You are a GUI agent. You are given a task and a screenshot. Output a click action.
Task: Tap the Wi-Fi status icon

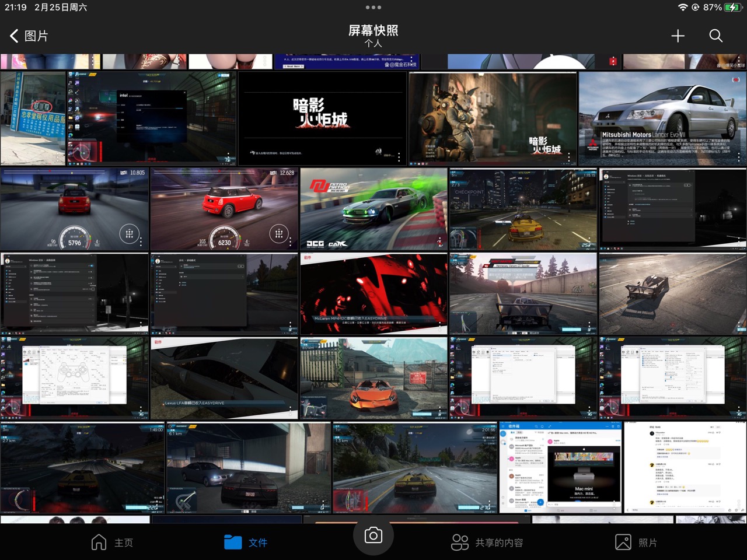(682, 8)
